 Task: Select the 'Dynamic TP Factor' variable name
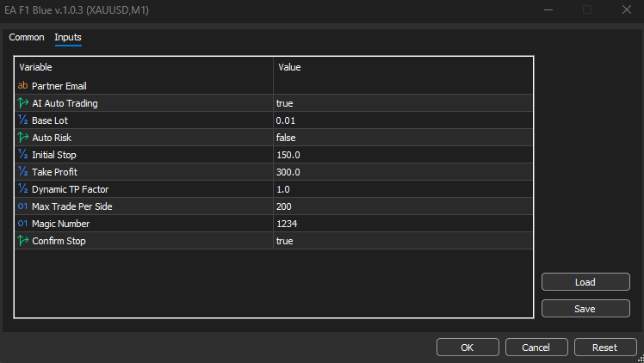point(71,189)
